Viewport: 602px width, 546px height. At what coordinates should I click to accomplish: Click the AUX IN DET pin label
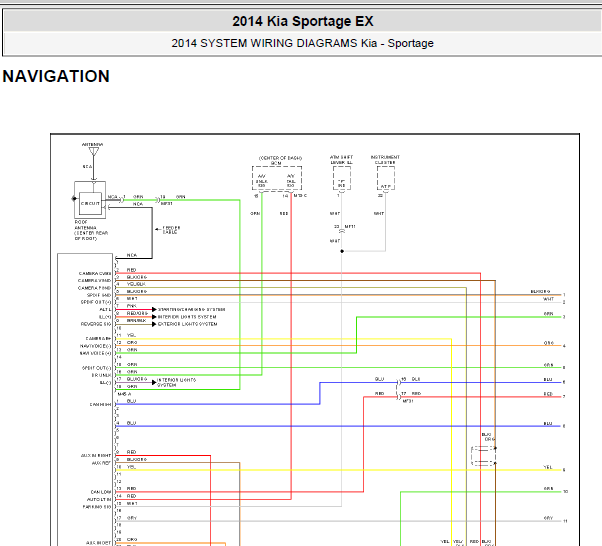[x=99, y=543]
